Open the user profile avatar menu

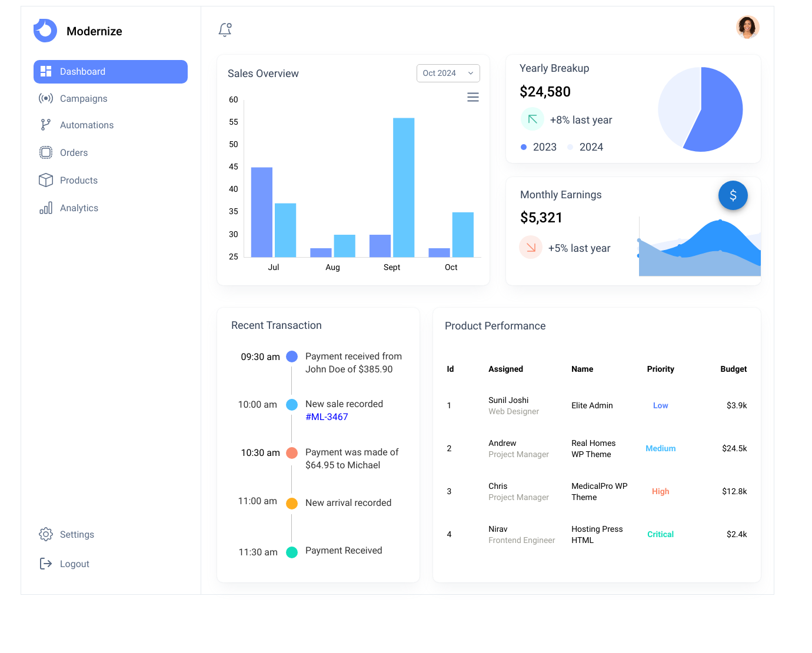pos(747,27)
